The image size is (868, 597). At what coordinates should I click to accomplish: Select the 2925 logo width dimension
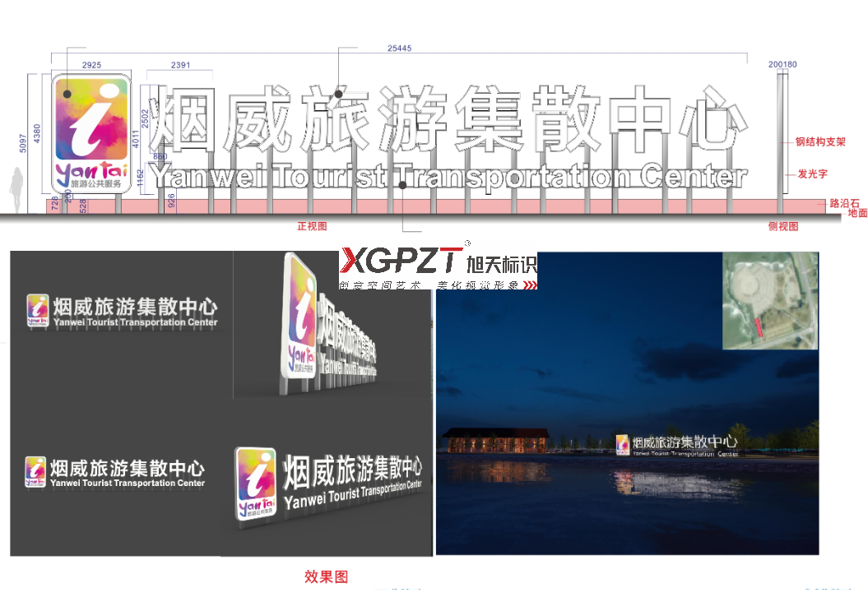[x=91, y=65]
